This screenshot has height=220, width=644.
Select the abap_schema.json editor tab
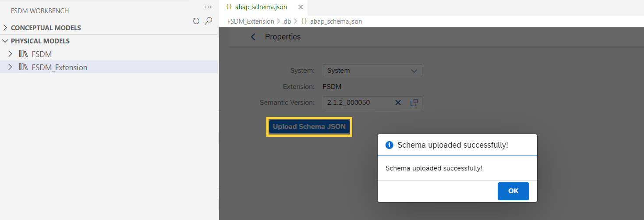tap(261, 7)
